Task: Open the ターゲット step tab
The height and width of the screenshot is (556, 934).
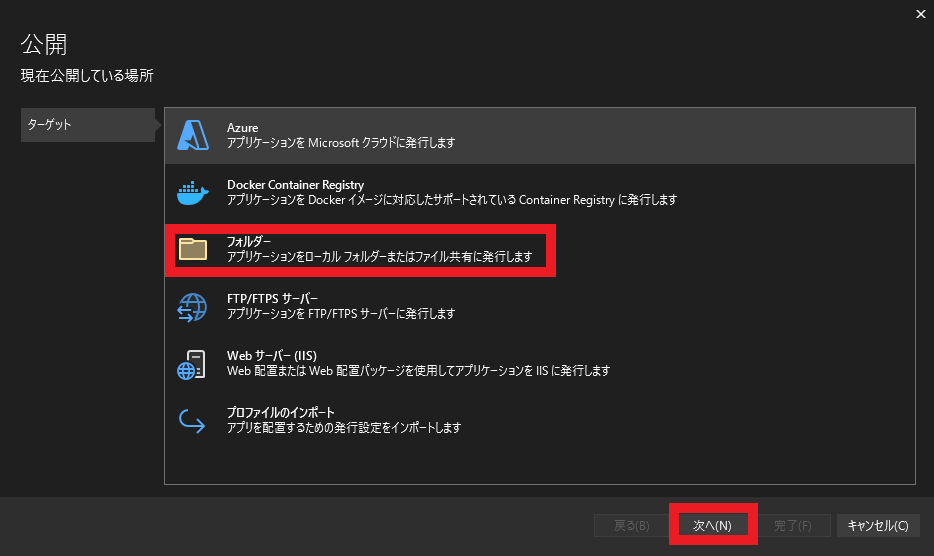Action: click(88, 125)
